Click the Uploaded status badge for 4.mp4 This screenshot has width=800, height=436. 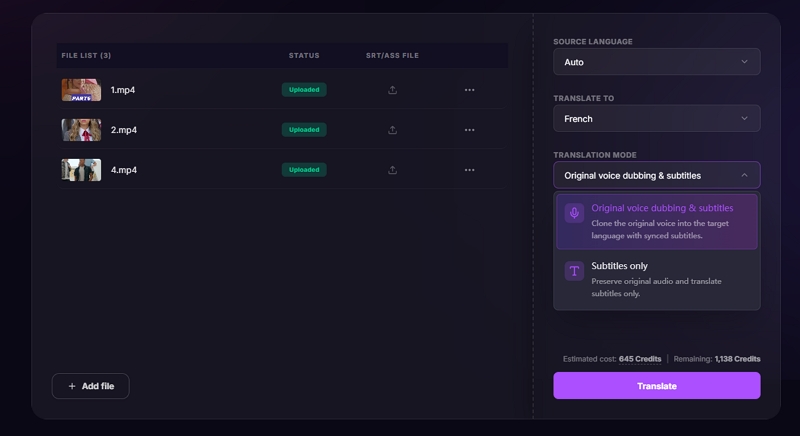(x=304, y=170)
